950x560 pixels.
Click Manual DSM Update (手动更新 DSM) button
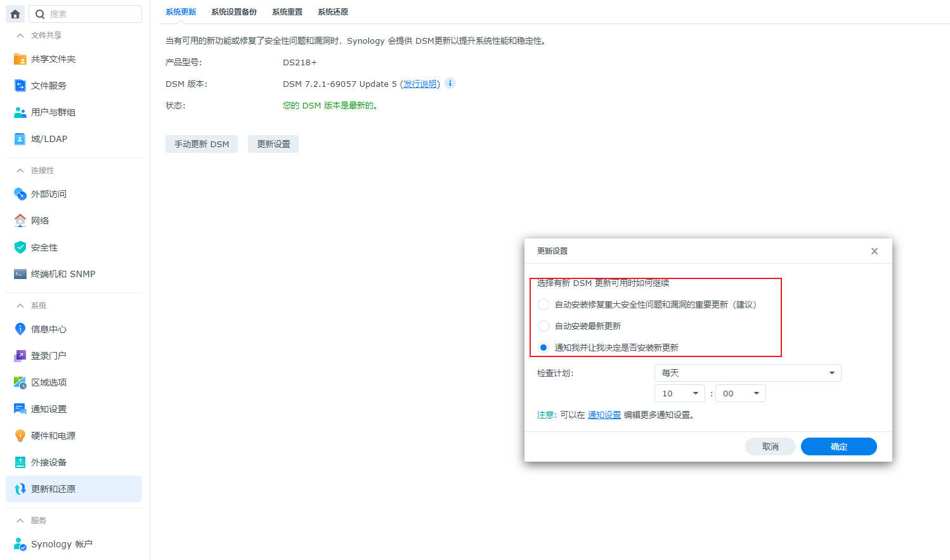pyautogui.click(x=202, y=144)
